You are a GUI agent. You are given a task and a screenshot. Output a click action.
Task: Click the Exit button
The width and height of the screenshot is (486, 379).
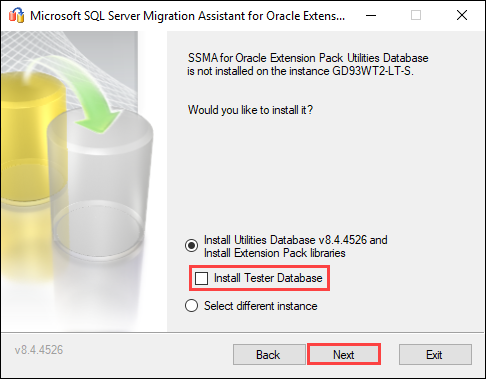coord(435,354)
